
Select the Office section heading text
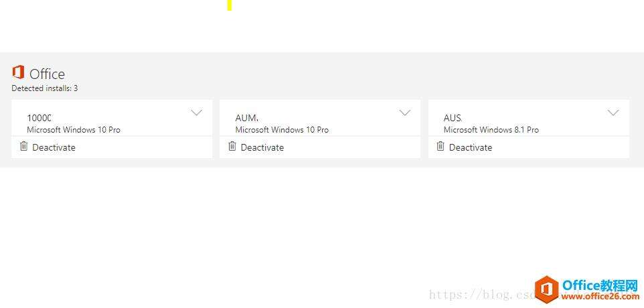[x=48, y=74]
